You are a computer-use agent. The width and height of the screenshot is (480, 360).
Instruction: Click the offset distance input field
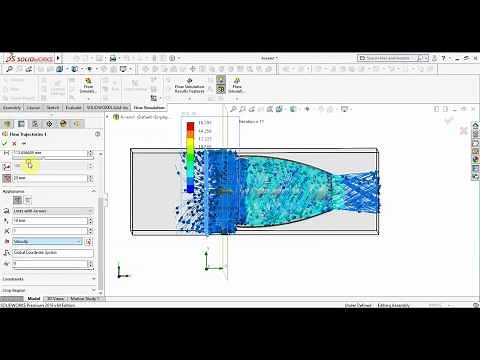(50, 153)
